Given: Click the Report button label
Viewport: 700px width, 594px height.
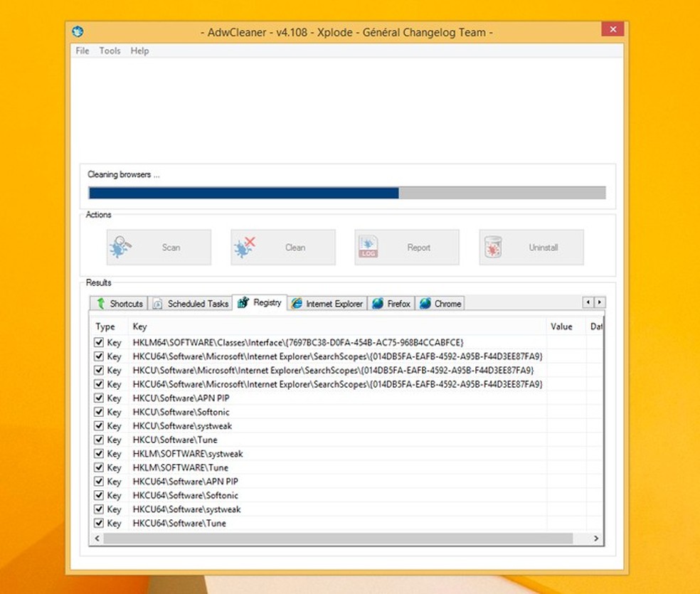Looking at the screenshot, I should pos(419,248).
